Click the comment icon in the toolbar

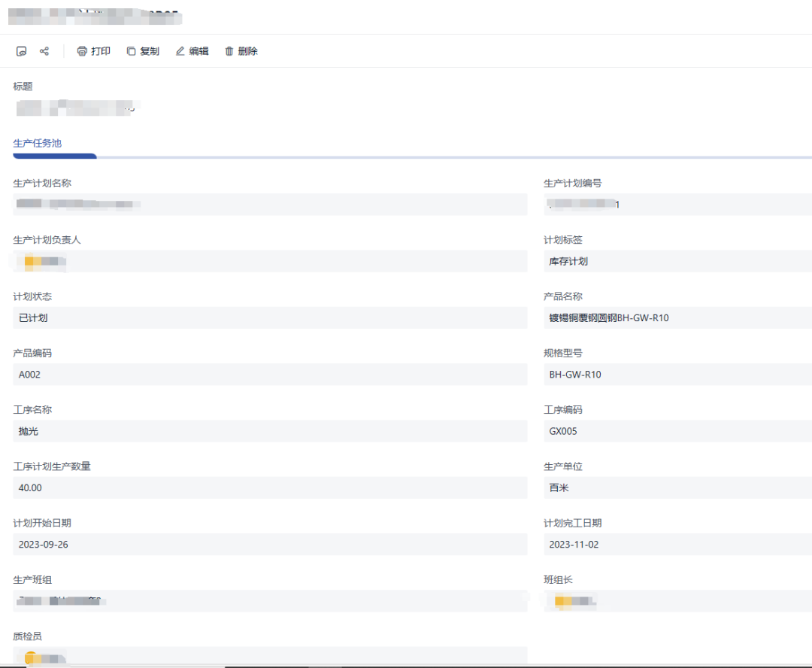click(x=22, y=51)
